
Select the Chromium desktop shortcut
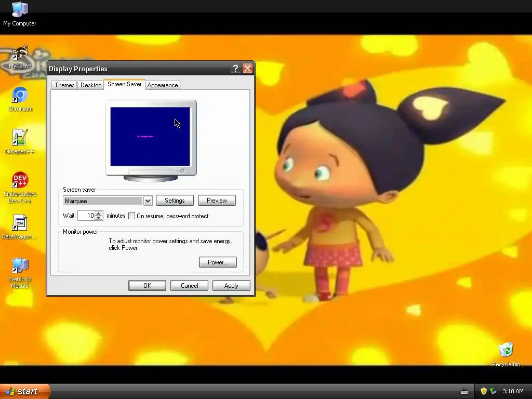20,99
